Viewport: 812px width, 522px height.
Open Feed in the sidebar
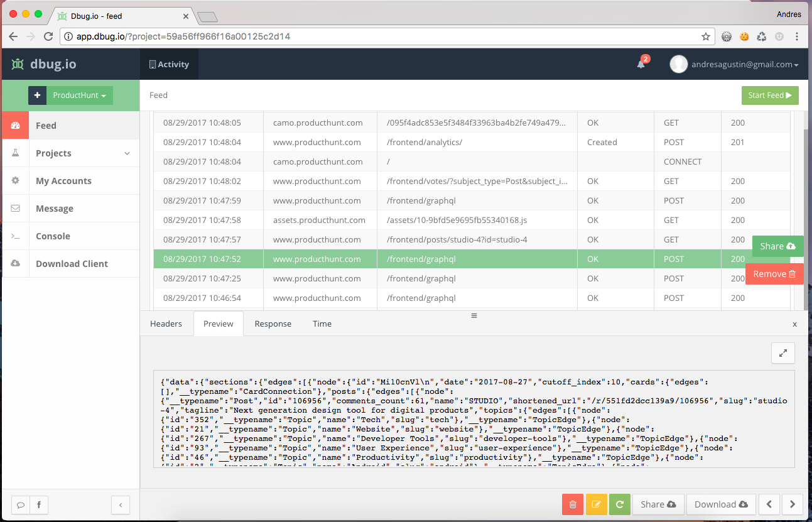click(70, 125)
